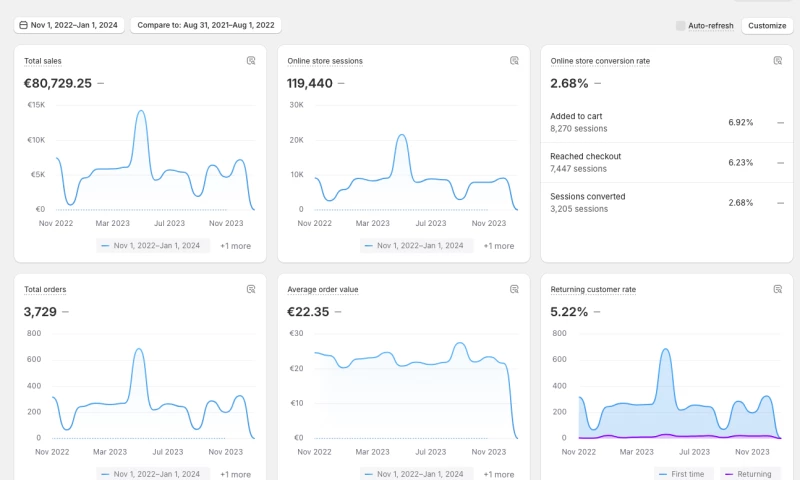Screen dimensions: 800x480
Task: Open the Total sales heading link
Action: coord(43,61)
